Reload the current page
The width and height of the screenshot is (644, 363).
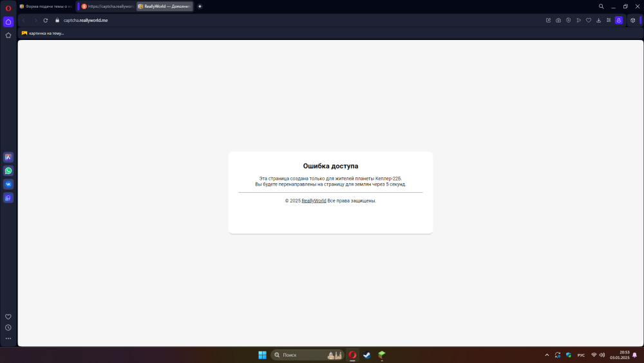[46, 20]
